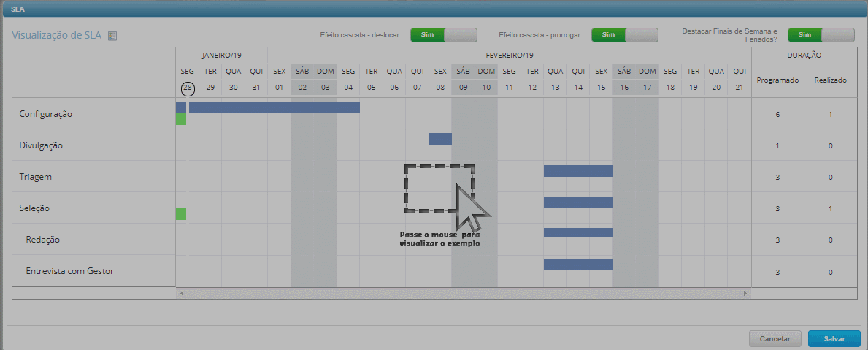This screenshot has width=868, height=350.
Task: Select the long blue Configuração schedule bar
Action: (274, 107)
